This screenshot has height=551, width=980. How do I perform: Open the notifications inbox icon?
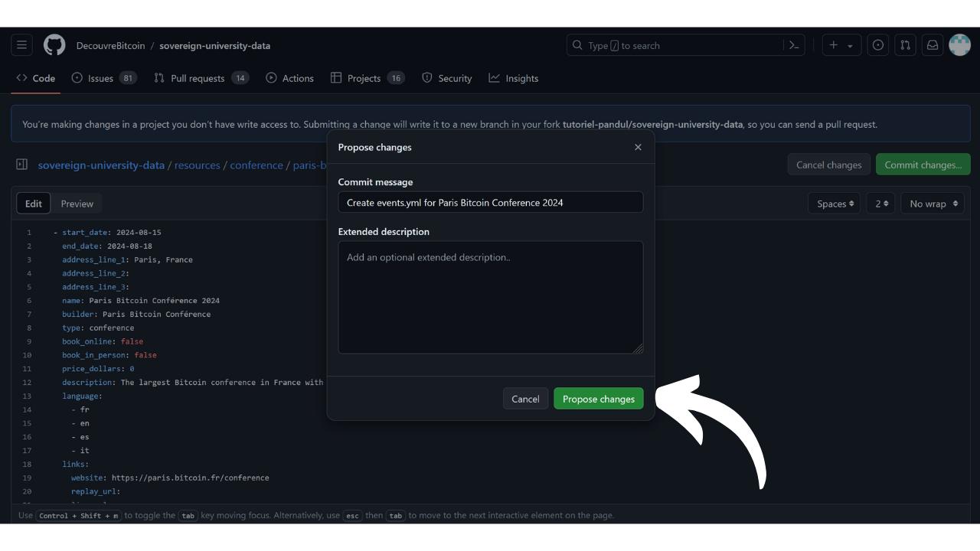click(x=933, y=45)
